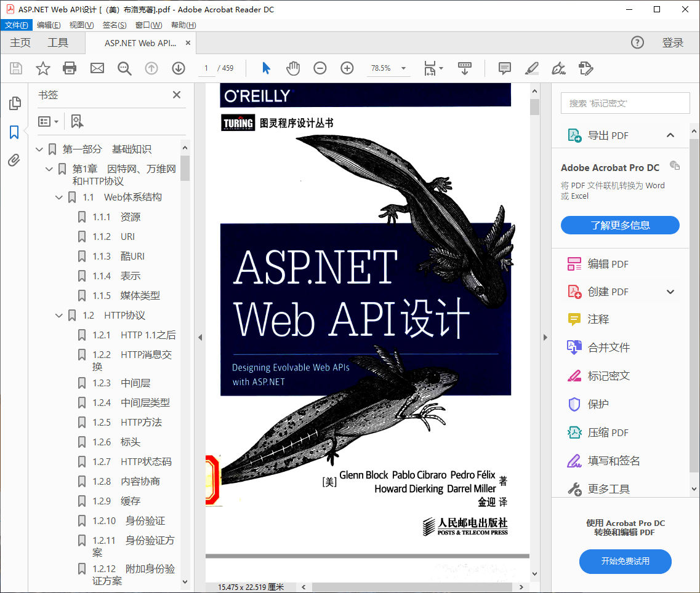Activate the selection arrow tool
The image size is (700, 593).
click(x=266, y=68)
